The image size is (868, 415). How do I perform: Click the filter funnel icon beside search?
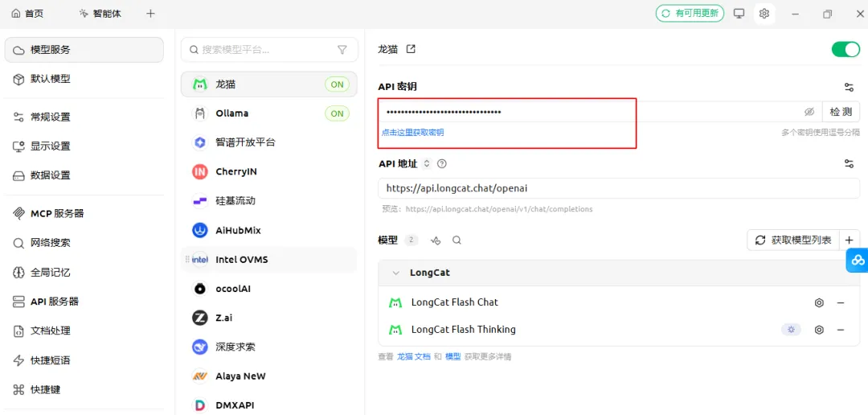point(342,50)
